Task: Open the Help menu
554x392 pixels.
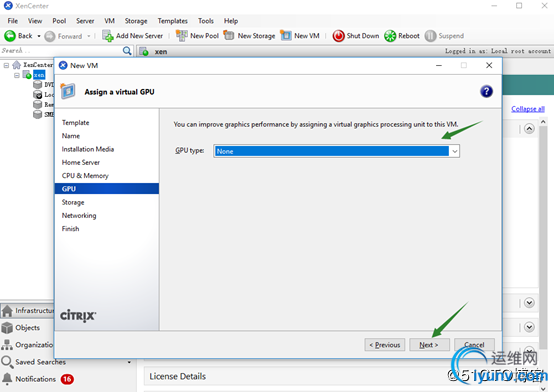Action: point(231,21)
